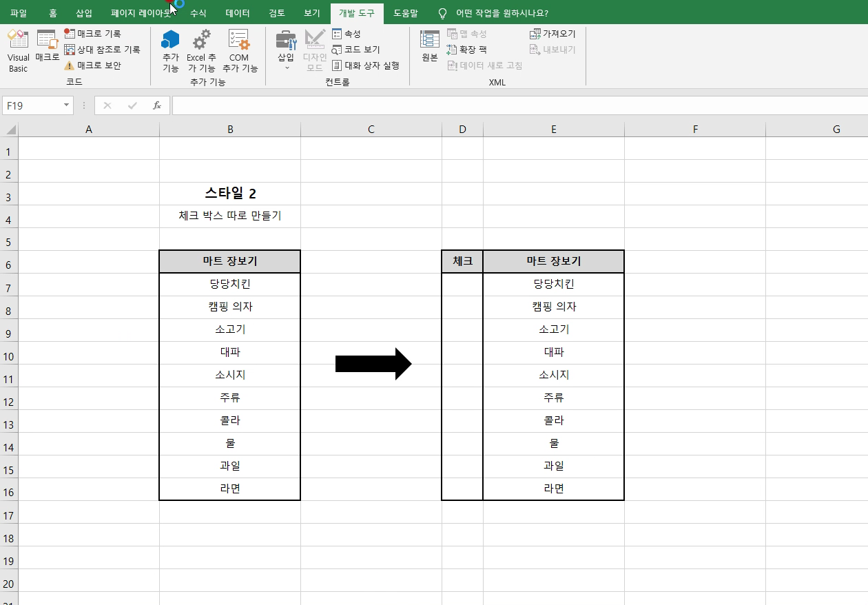
Task: Toggle 디자인 모드
Action: 315,51
